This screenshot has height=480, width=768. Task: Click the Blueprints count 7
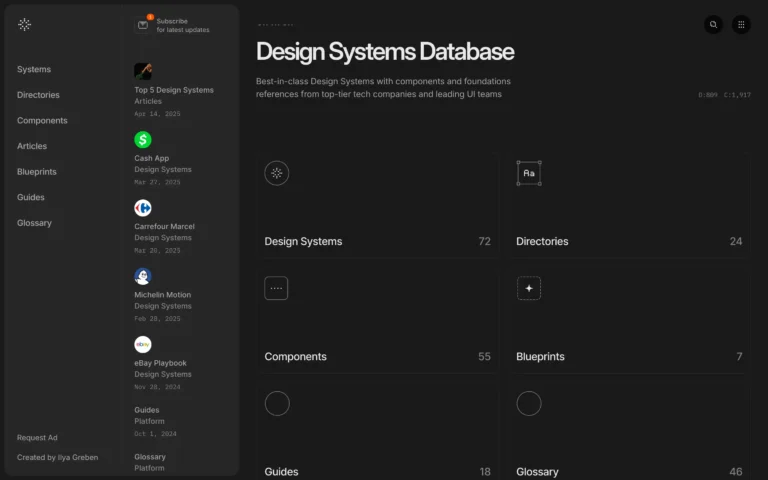(x=740, y=357)
